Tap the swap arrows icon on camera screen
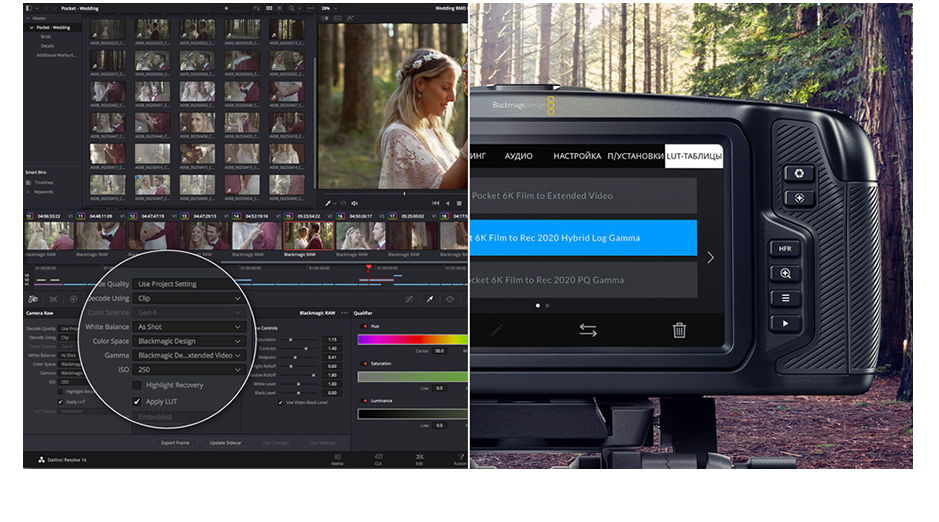The image size is (939, 522). coord(588,330)
